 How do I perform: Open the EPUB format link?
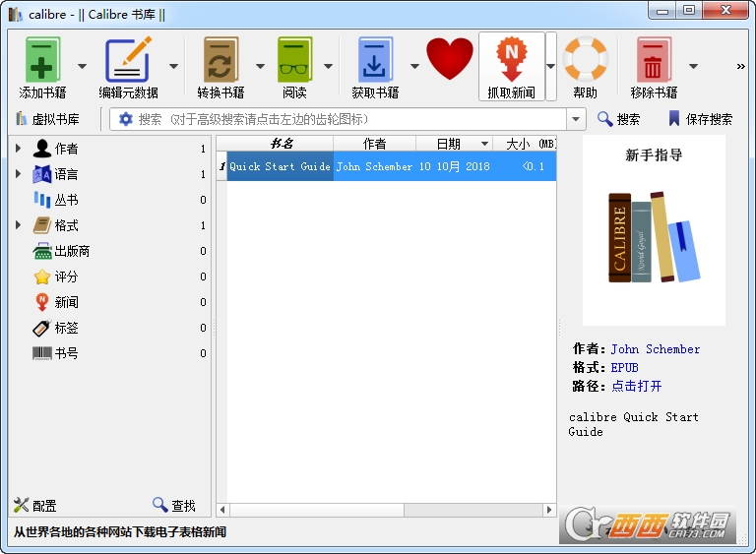point(624,367)
